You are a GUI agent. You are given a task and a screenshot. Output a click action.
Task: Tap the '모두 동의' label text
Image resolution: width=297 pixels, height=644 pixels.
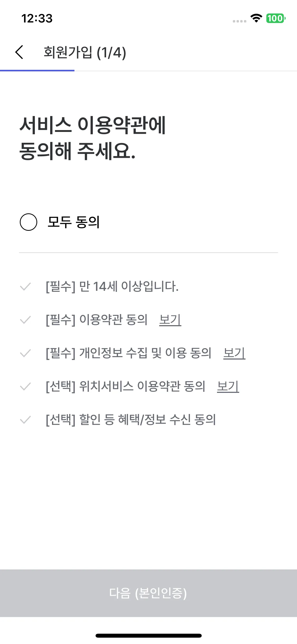74,222
